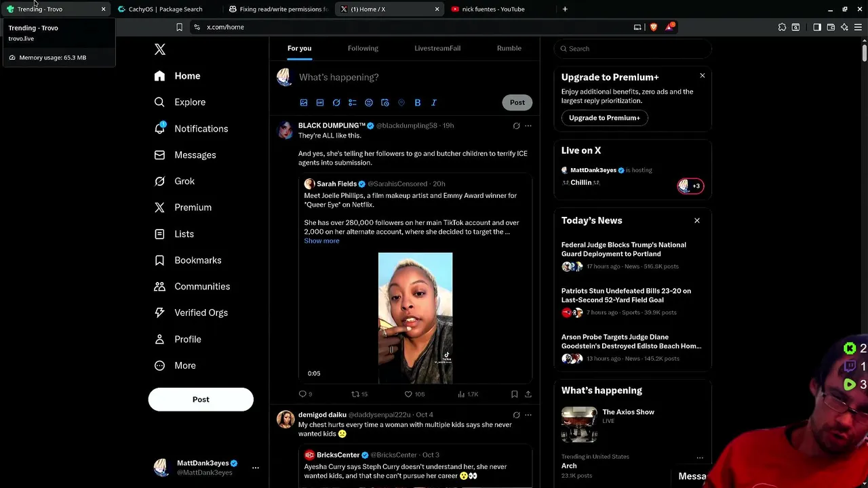
Task: Switch to CachyOS Package Search tab
Action: (x=165, y=9)
